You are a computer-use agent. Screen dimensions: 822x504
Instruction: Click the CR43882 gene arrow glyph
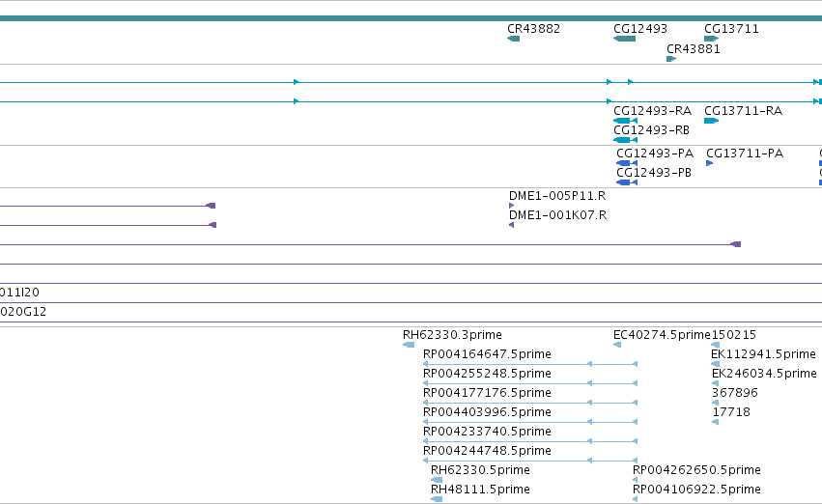[x=513, y=39]
